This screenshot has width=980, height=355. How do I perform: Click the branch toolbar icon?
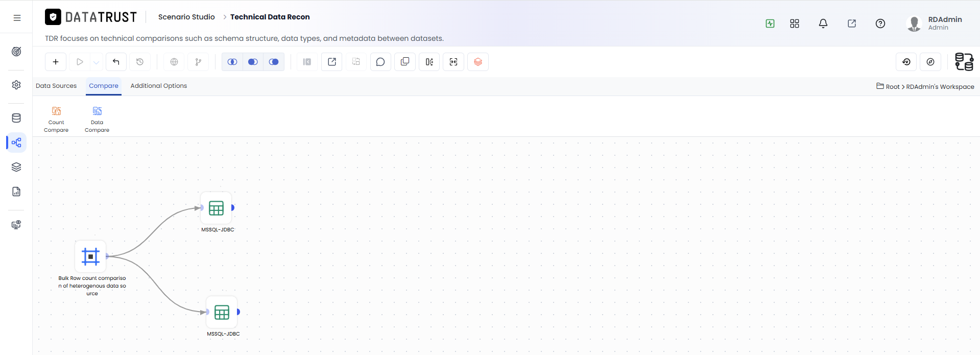(198, 62)
